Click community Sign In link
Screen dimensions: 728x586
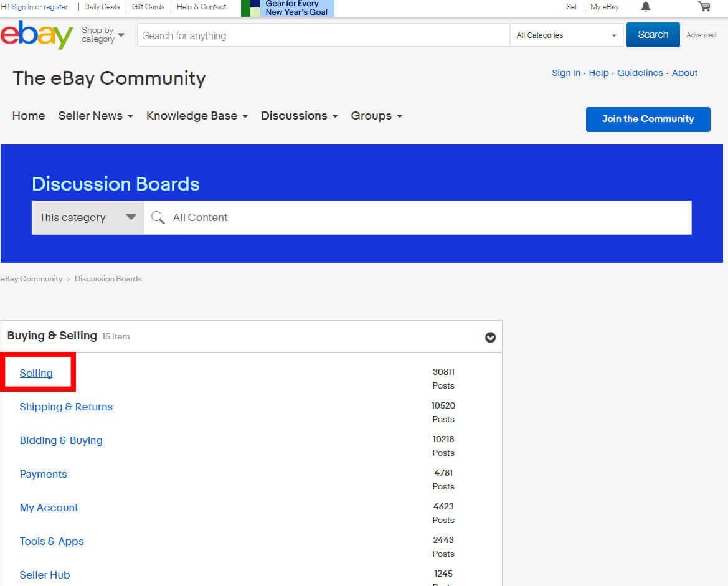565,73
